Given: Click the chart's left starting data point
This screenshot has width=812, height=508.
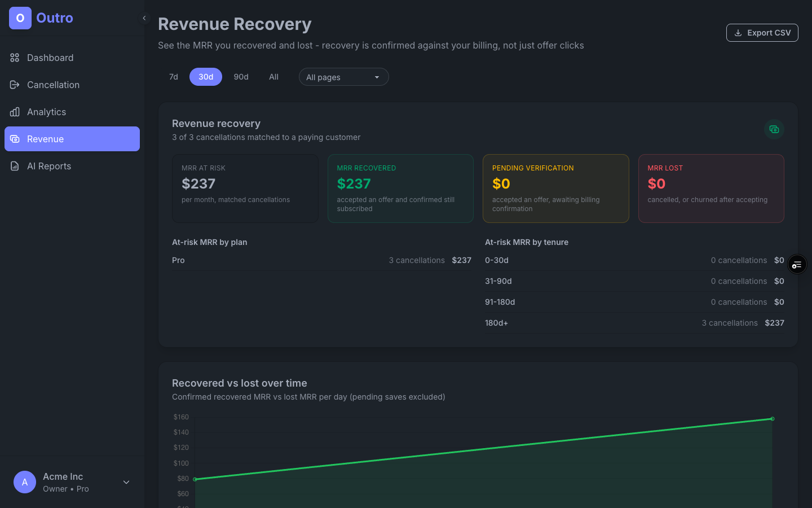Looking at the screenshot, I should click(x=195, y=479).
